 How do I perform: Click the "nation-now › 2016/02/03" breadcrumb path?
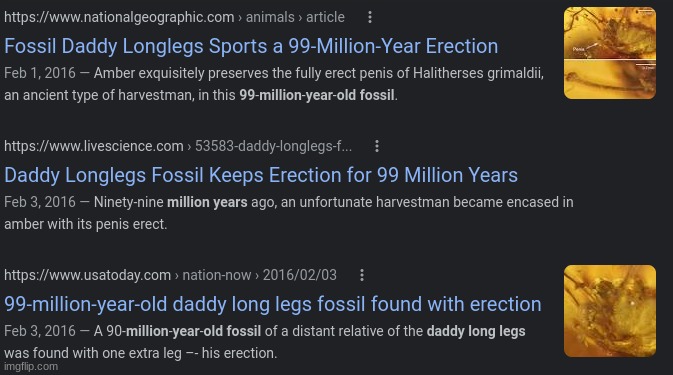[x=259, y=275]
